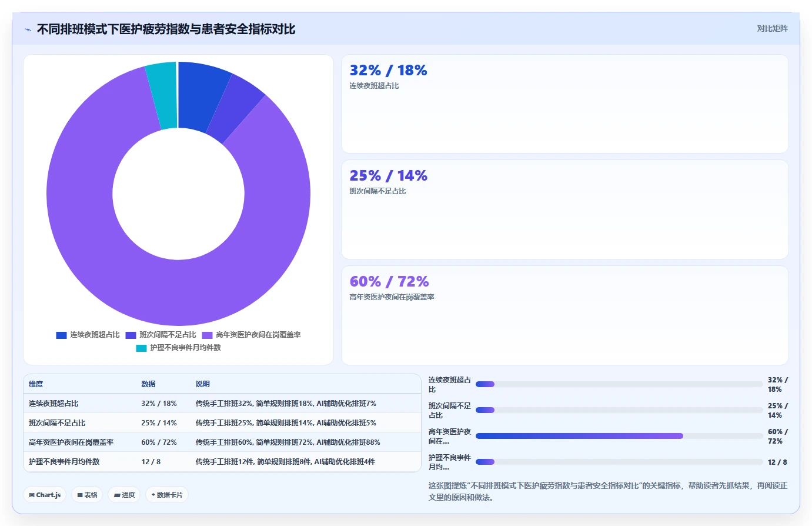Click 高年资医护夜间在岗覆盖率 table row label

71,442
